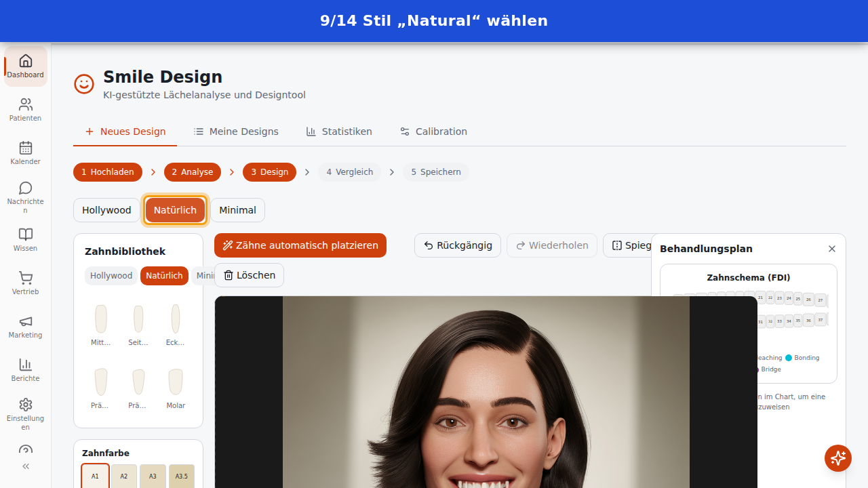868x488 pixels.
Task: Select tooth 34 in Zahnschema
Action: (x=789, y=321)
